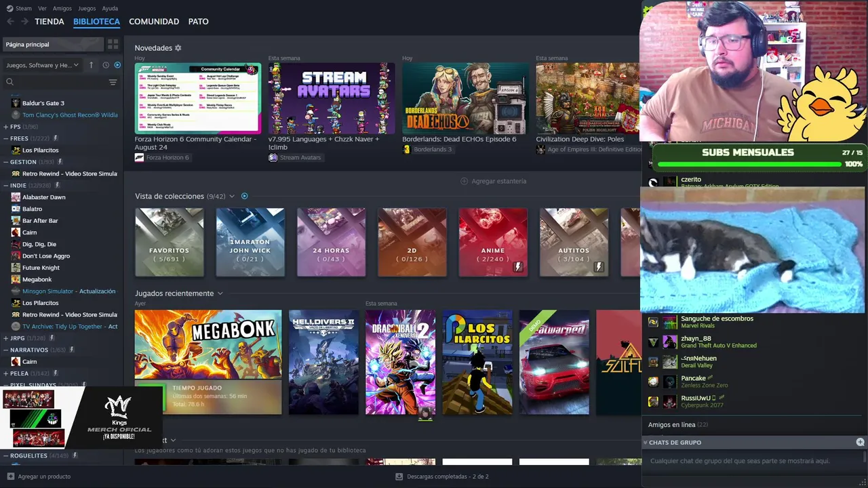
Task: Click the Forza Horizon 6 logo under news
Action: (139, 157)
